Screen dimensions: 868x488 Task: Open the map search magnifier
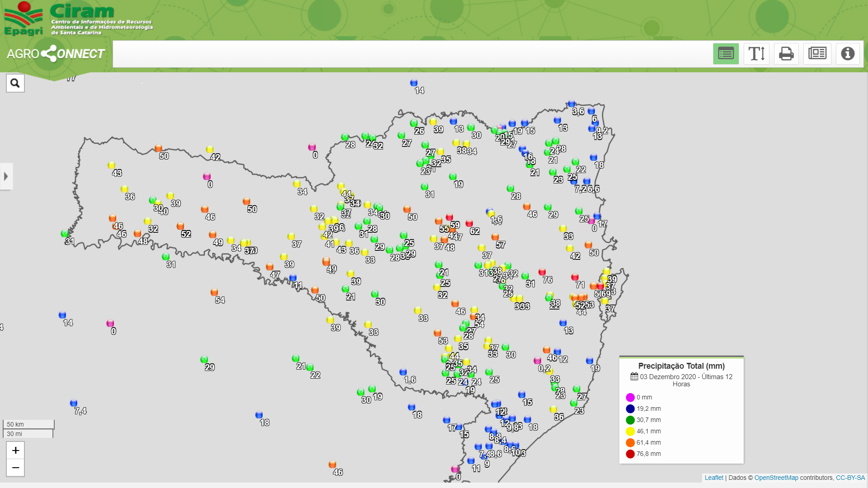tap(15, 83)
